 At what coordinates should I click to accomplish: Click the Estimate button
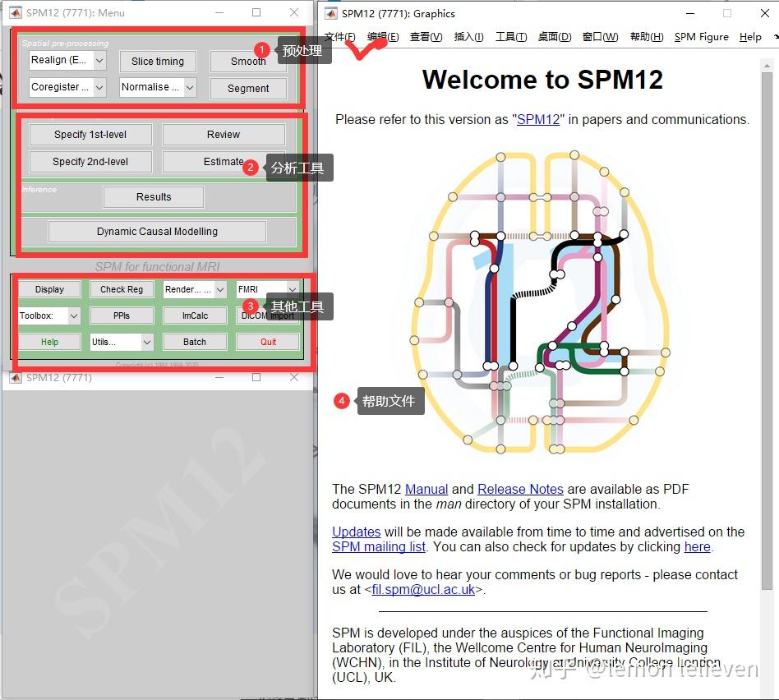point(224,162)
